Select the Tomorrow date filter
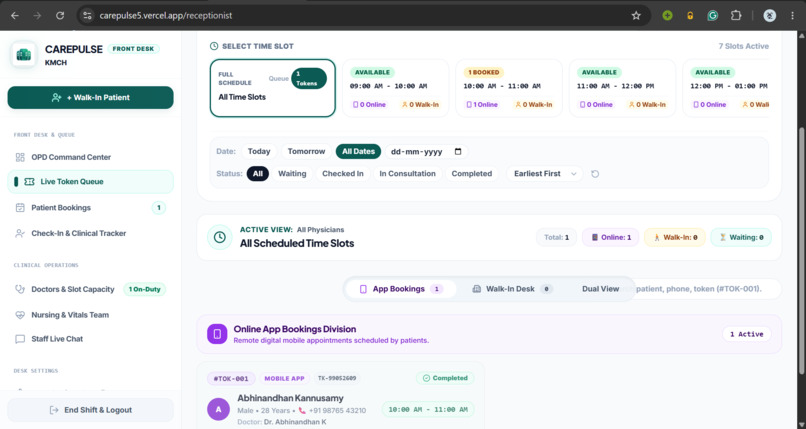This screenshot has width=806, height=429. pyautogui.click(x=306, y=152)
